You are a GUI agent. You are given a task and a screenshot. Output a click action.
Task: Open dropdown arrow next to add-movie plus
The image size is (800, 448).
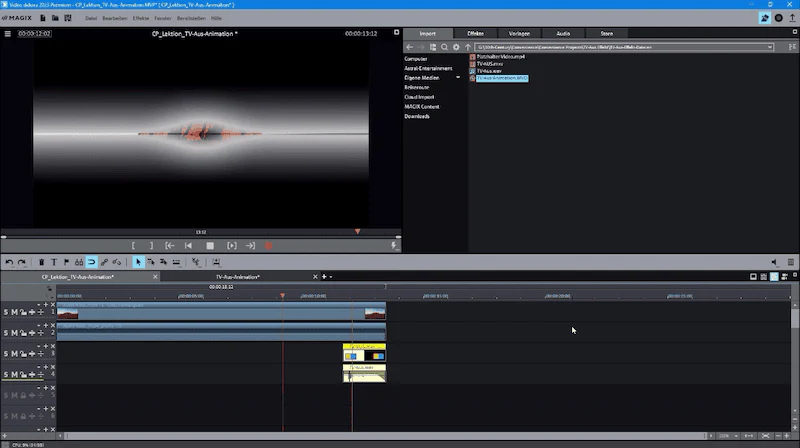[331, 277]
